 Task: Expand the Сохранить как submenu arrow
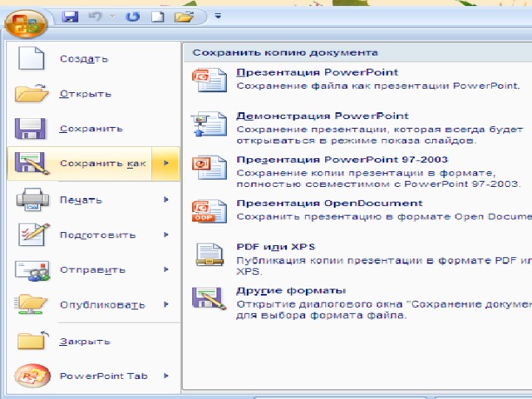[165, 164]
